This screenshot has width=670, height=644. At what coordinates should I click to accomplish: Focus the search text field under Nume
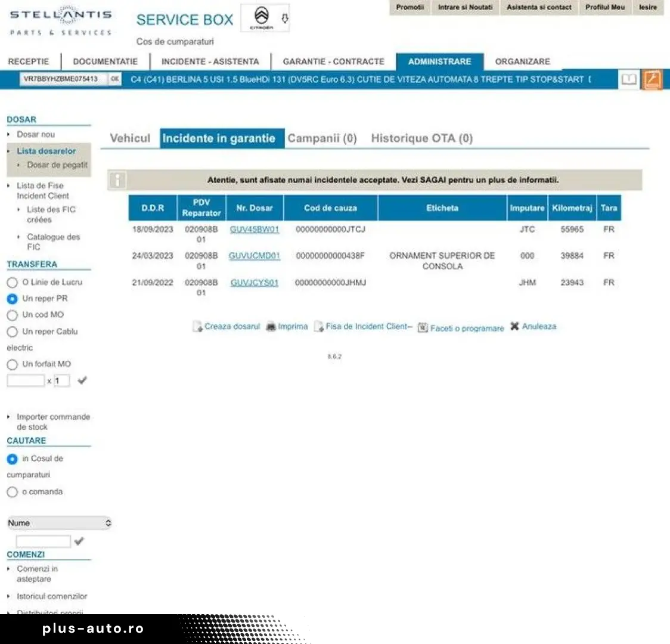click(x=43, y=541)
